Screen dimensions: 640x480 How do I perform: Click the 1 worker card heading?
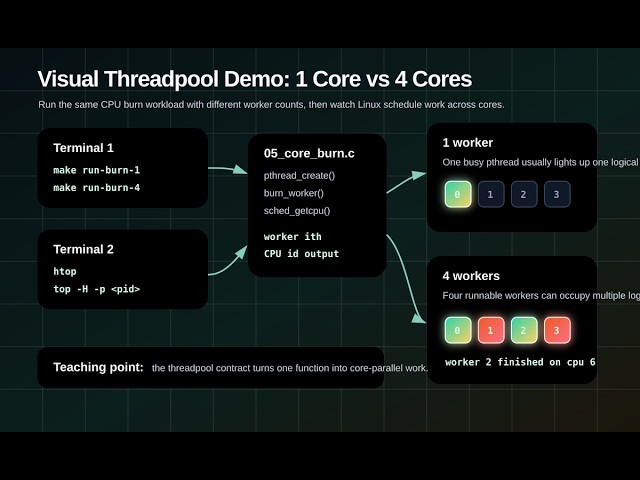468,142
